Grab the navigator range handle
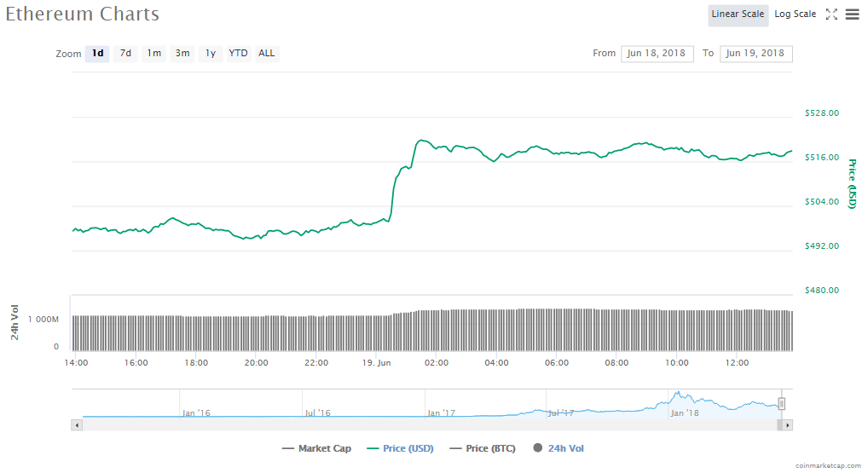The height and width of the screenshot is (473, 868). click(x=781, y=404)
